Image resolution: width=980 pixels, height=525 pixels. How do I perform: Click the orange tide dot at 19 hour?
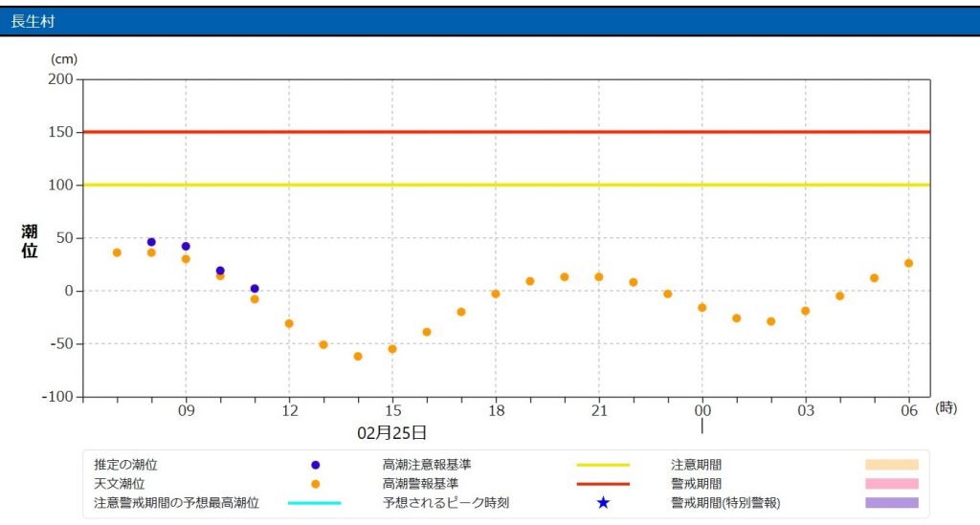pyautogui.click(x=530, y=281)
